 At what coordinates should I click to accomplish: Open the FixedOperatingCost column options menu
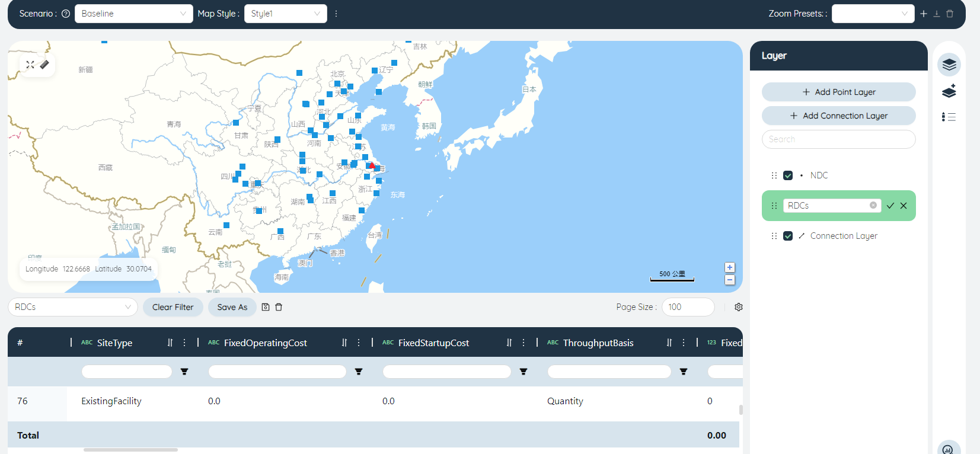pyautogui.click(x=359, y=343)
